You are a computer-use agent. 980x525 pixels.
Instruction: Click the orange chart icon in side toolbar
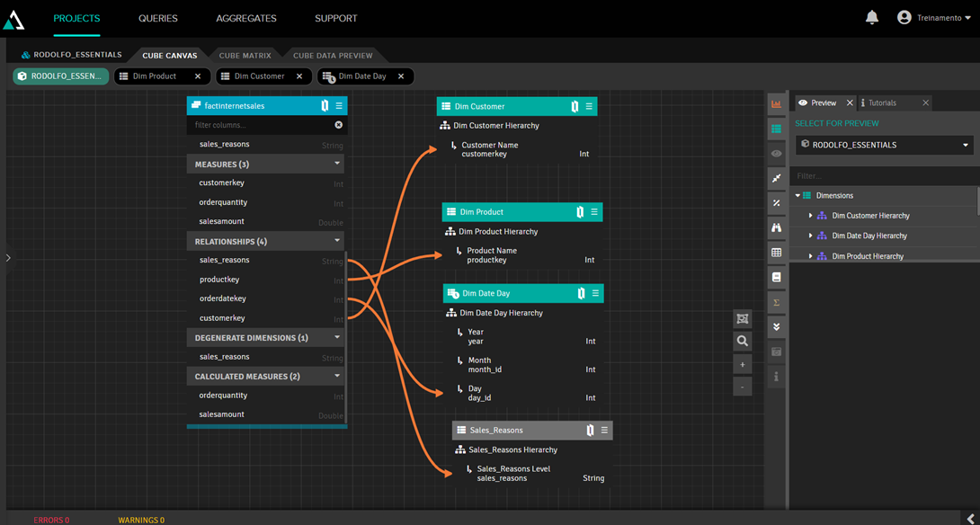(x=776, y=104)
